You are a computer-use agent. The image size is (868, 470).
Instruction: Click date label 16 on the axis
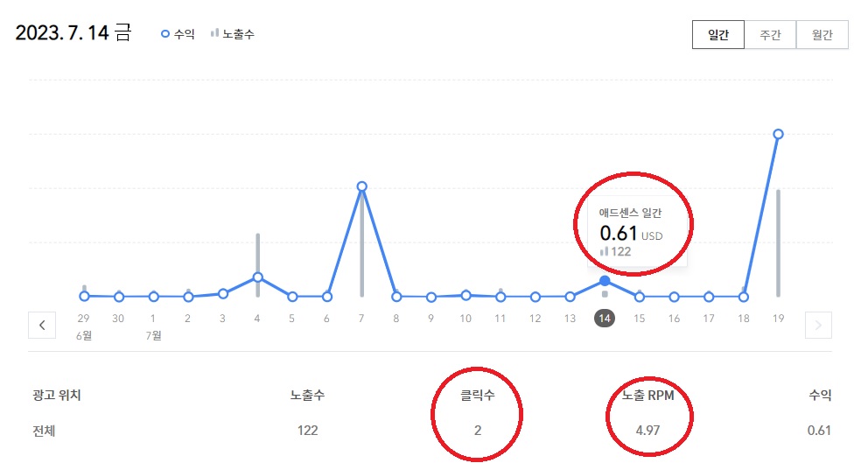pyautogui.click(x=674, y=319)
